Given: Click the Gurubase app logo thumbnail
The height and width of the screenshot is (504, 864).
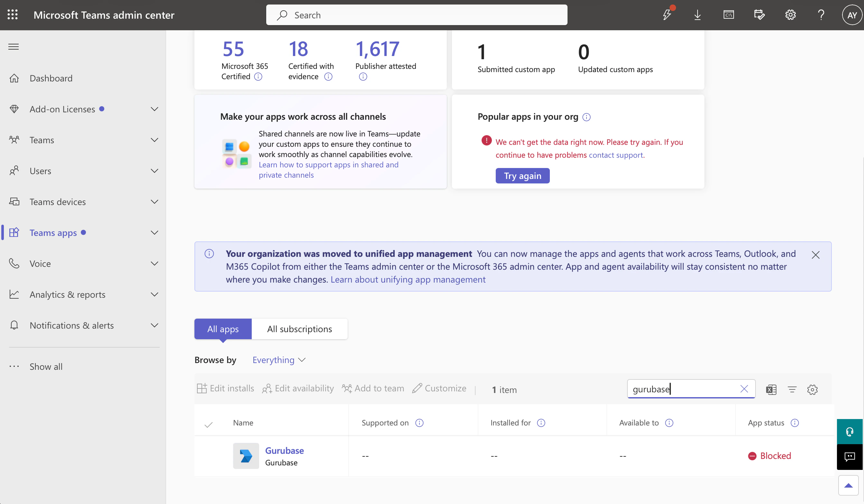Looking at the screenshot, I should pos(246,456).
